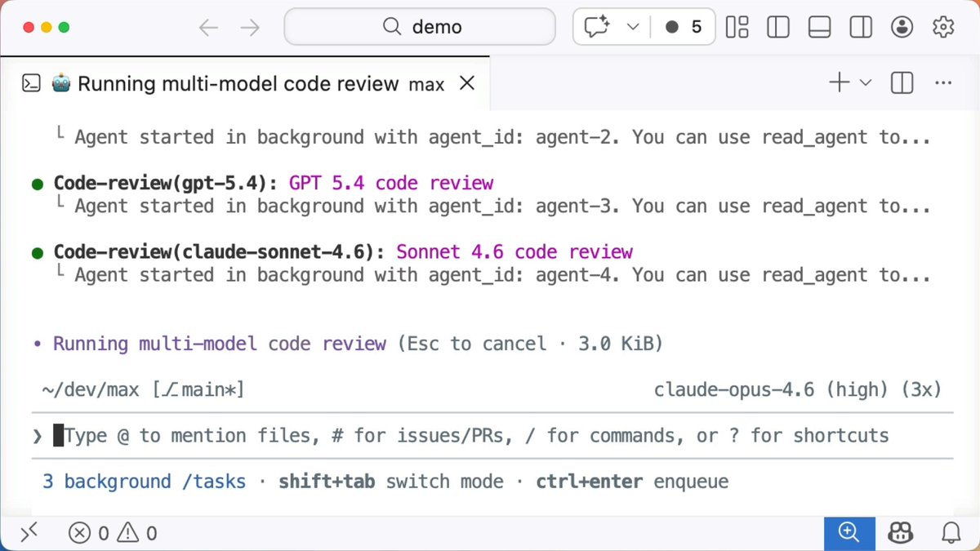Focus the prompt input field
980x551 pixels.
point(492,435)
